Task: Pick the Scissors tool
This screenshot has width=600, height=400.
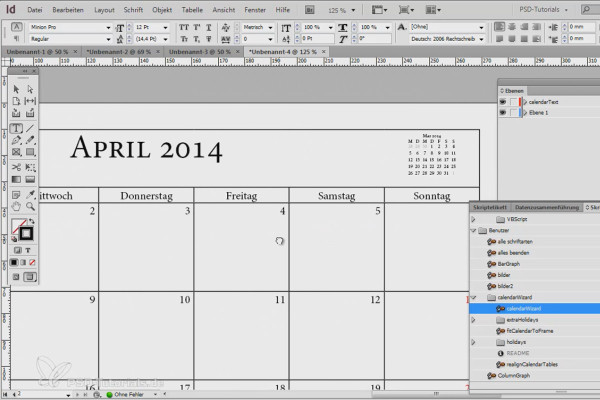Action: (16, 167)
